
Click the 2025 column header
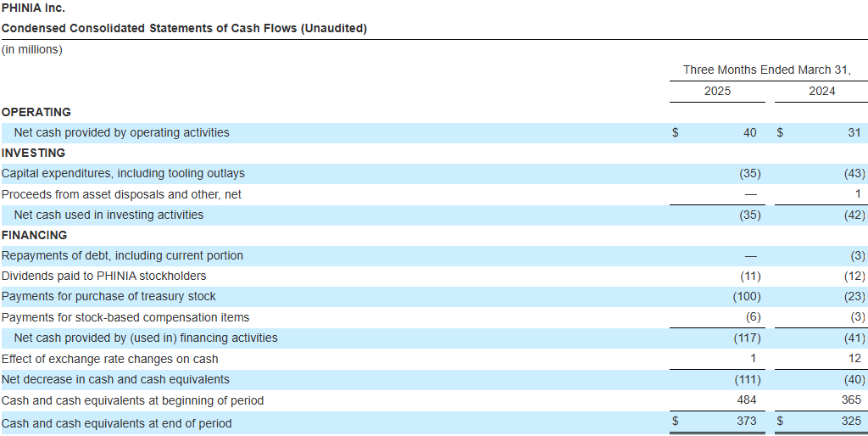click(x=717, y=92)
